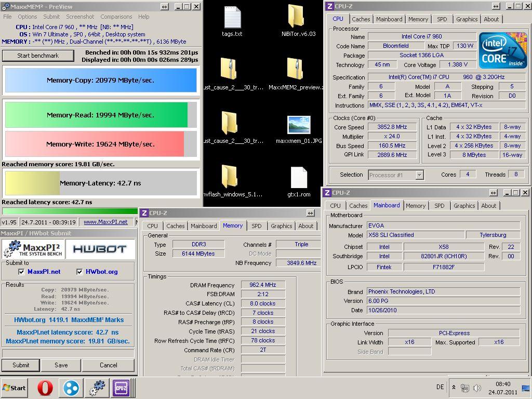
Task: Click the '962.4 MHz' DRAM Frequency value
Action: coord(263,285)
